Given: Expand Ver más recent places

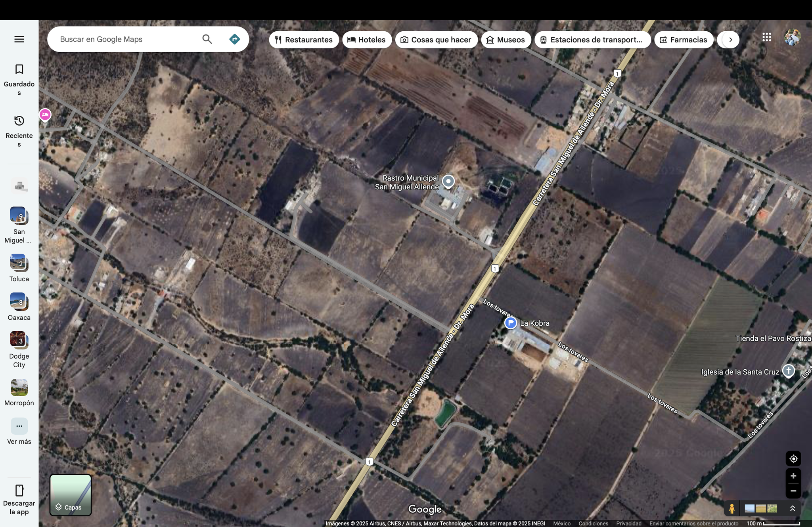Looking at the screenshot, I should [19, 426].
